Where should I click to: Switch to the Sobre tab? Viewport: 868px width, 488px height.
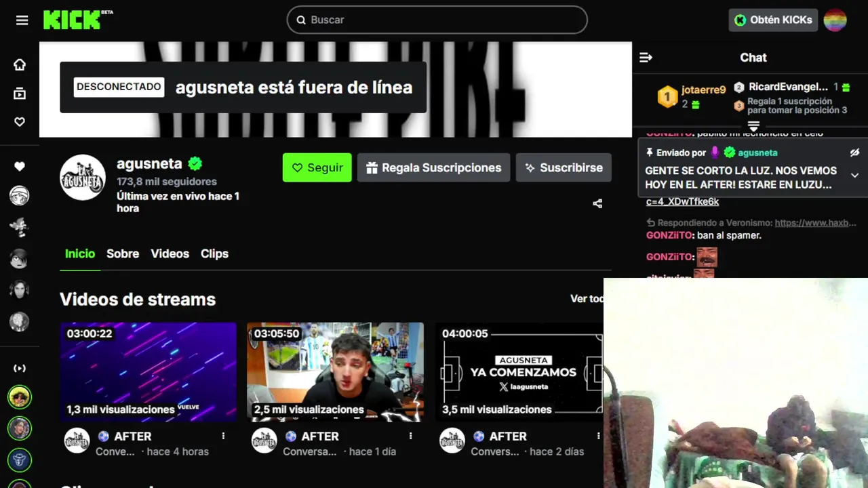tap(123, 253)
